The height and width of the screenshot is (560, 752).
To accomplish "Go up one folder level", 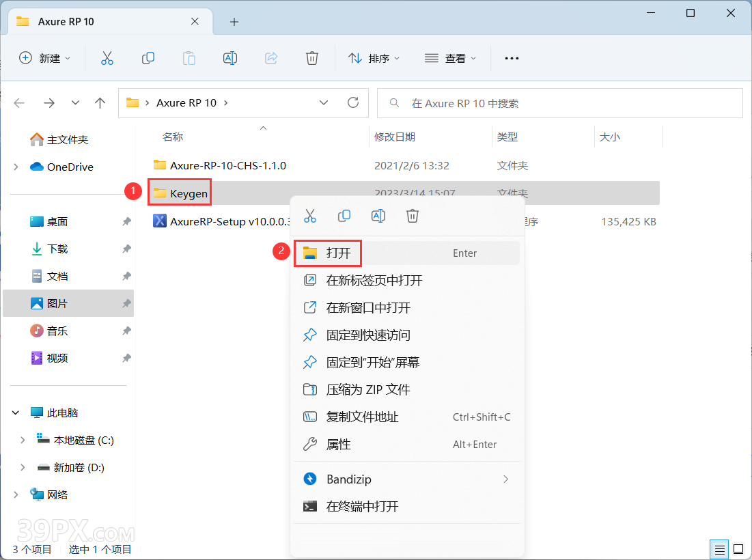I will click(100, 103).
